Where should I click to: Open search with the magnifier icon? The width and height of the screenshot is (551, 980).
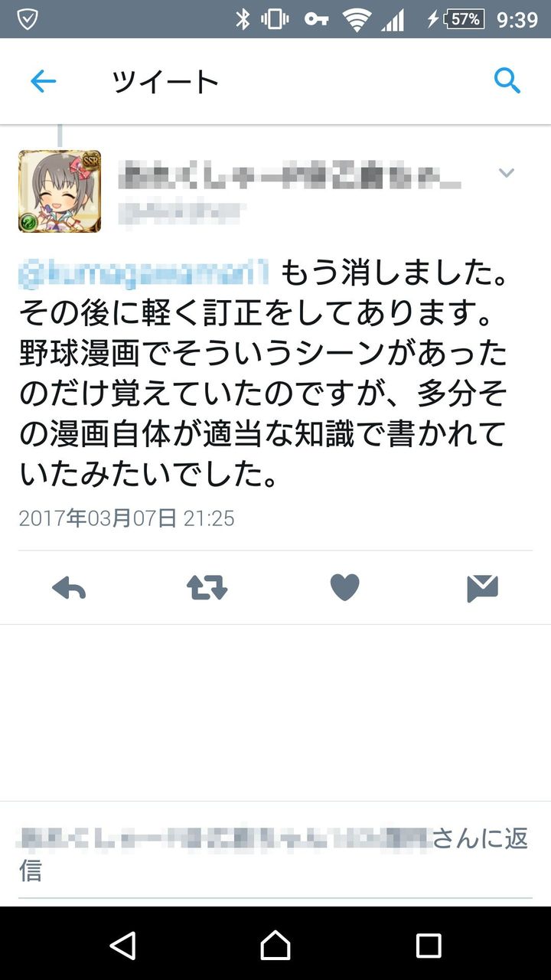(x=507, y=80)
